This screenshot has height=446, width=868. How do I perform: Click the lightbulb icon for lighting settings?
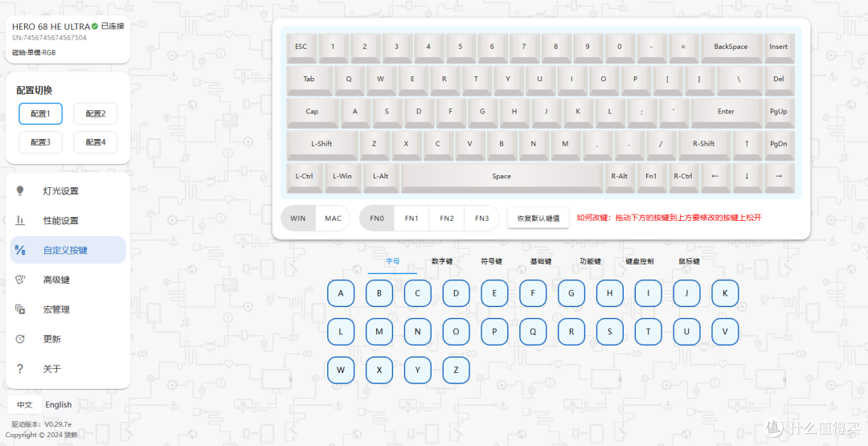[x=20, y=191]
